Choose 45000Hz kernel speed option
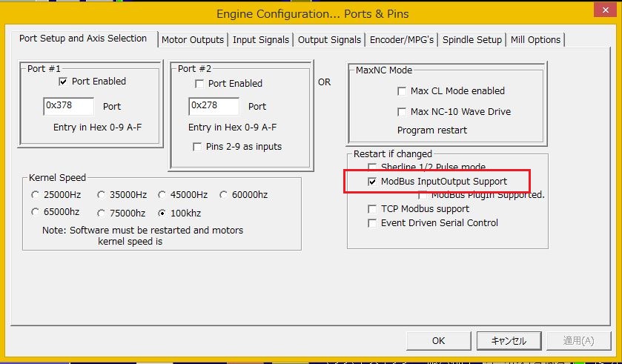The height and width of the screenshot is (364, 622). [x=162, y=195]
